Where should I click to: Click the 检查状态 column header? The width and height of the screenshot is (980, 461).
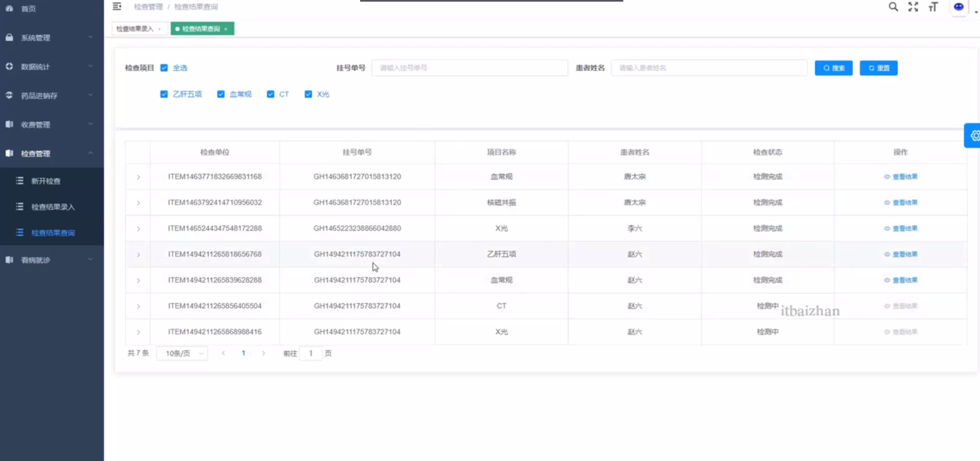click(767, 152)
